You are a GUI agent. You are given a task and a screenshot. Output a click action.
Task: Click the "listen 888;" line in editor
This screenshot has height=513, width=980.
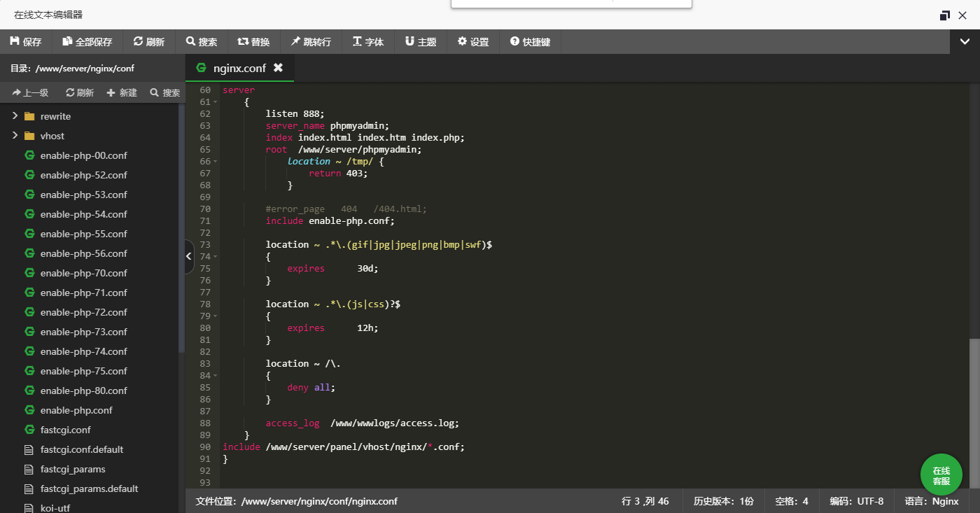tap(295, 114)
